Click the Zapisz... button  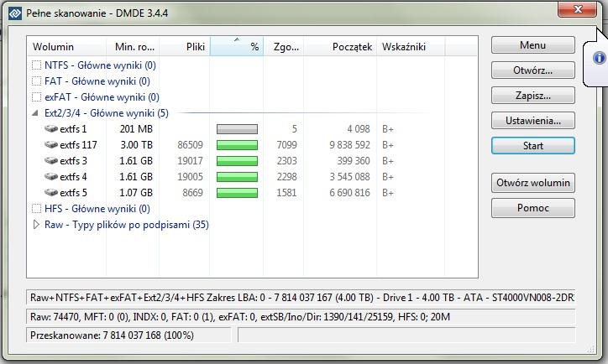532,96
